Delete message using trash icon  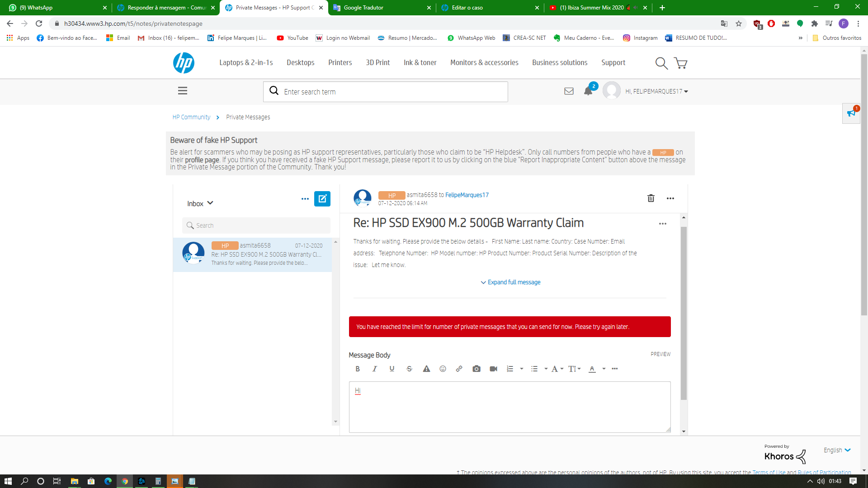651,198
